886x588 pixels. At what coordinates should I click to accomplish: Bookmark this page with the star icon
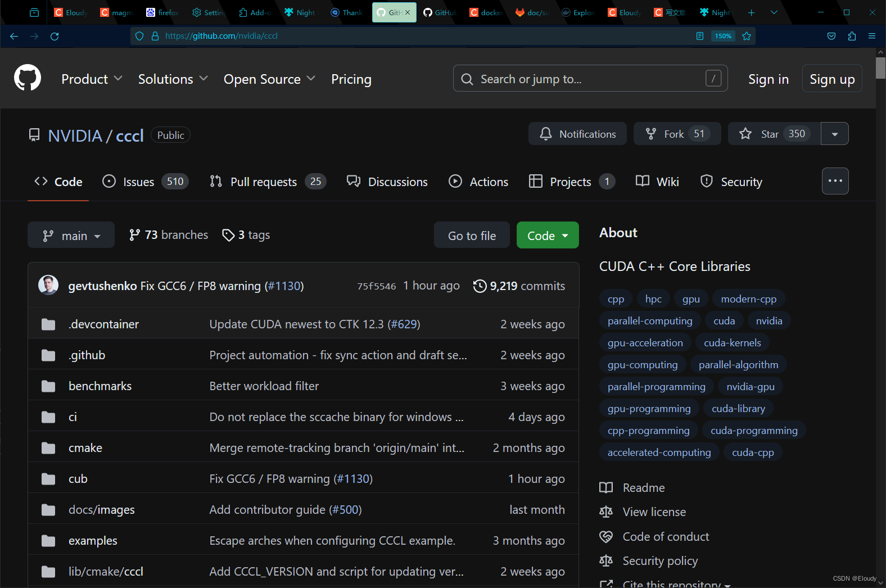coord(747,36)
